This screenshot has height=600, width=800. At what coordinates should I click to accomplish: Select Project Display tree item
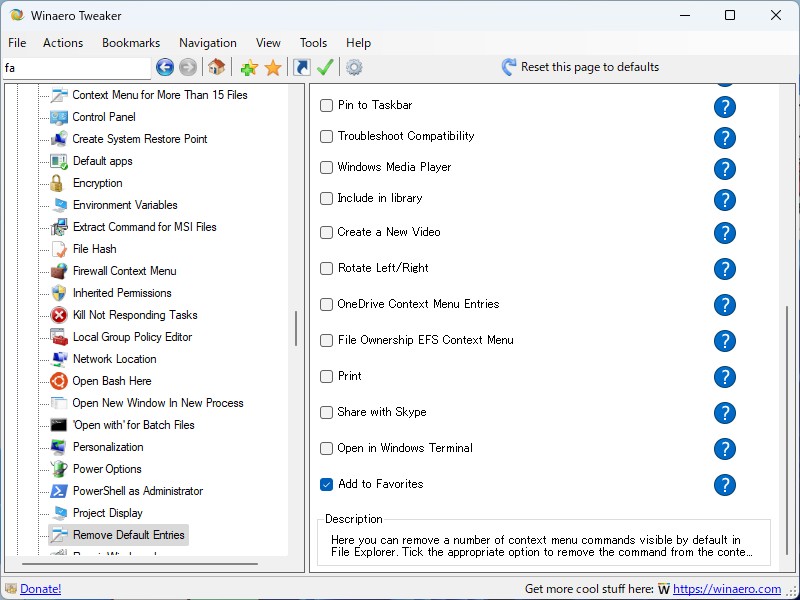pyautogui.click(x=108, y=513)
